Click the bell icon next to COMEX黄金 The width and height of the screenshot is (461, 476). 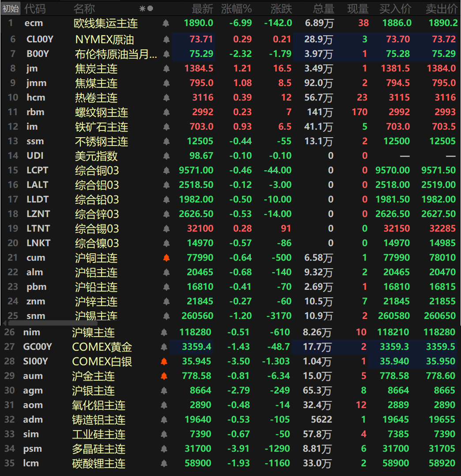[x=164, y=347]
